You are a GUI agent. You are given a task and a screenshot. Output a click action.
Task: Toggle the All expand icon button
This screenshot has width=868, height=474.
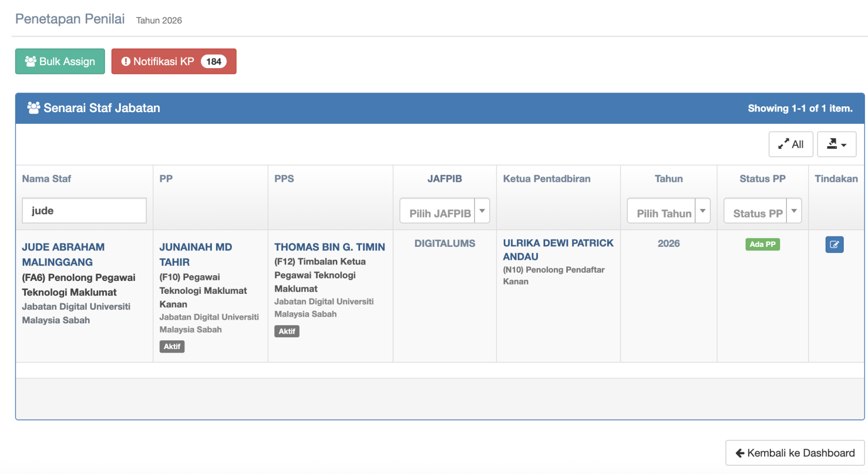791,144
